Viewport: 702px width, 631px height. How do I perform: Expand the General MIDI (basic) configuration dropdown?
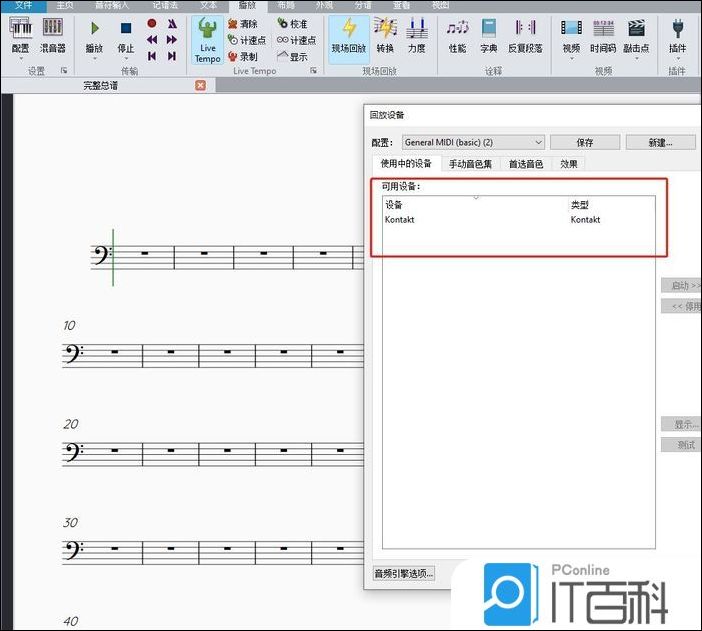coord(473,143)
